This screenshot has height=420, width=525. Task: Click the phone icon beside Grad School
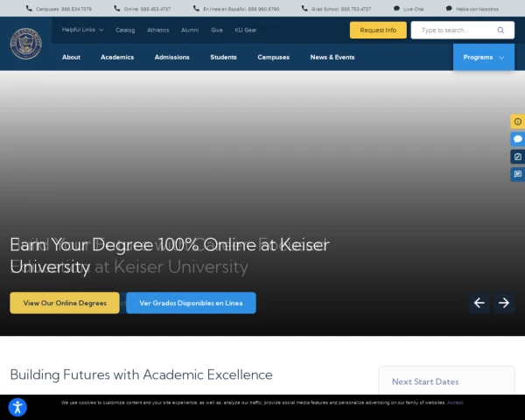[304, 9]
